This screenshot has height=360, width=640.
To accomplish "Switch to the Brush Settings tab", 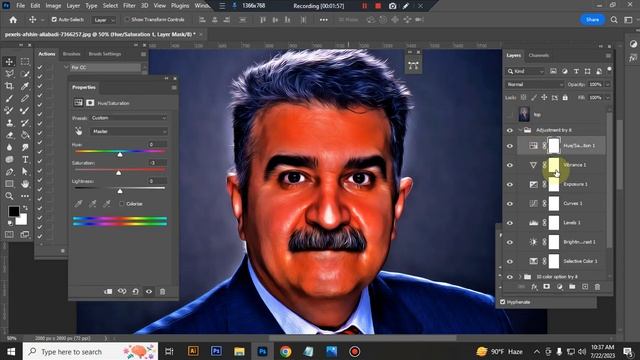I will point(104,54).
